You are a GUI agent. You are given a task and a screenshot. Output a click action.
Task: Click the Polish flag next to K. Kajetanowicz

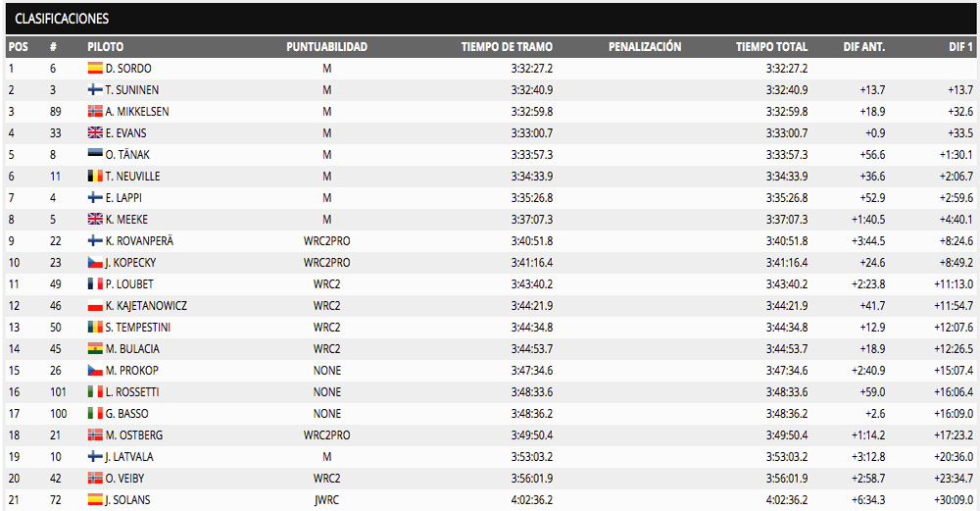(x=95, y=306)
